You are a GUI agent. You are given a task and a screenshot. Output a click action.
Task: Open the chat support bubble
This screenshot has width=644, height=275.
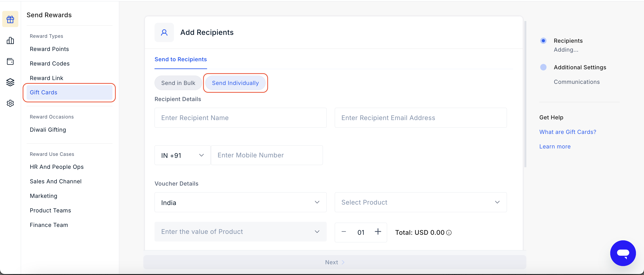[623, 253]
